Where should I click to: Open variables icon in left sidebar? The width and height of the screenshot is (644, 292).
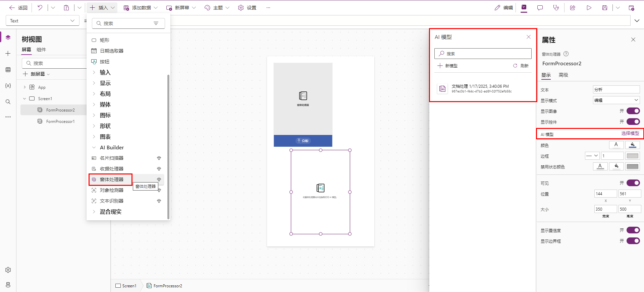tap(8, 86)
